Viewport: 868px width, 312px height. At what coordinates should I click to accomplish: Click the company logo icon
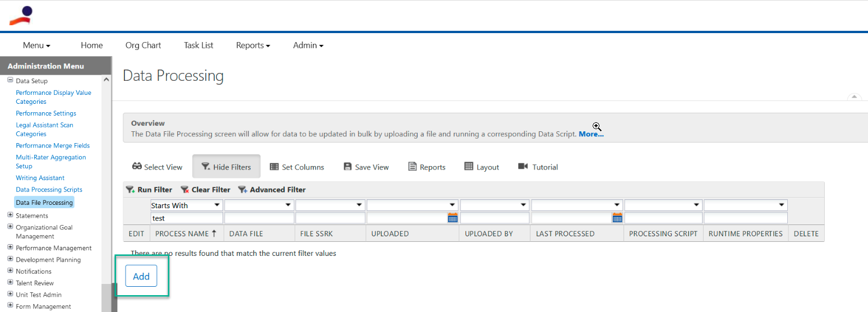21,16
